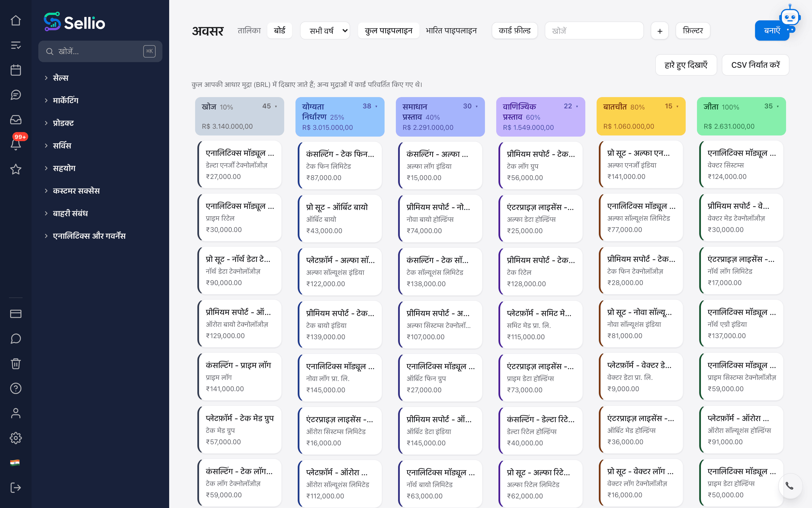Image resolution: width=812 pixels, height=508 pixels.
Task: Switch to बोर्ड view tab
Action: tap(279, 30)
